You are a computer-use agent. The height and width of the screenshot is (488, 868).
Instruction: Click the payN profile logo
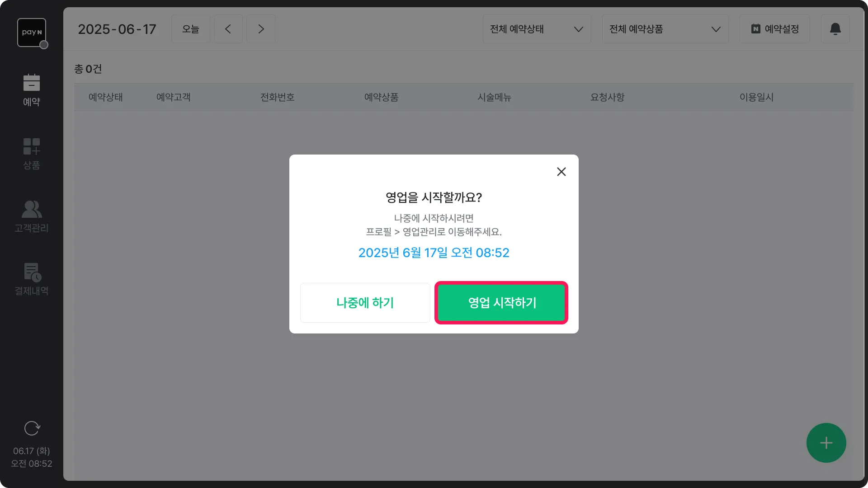coord(32,33)
